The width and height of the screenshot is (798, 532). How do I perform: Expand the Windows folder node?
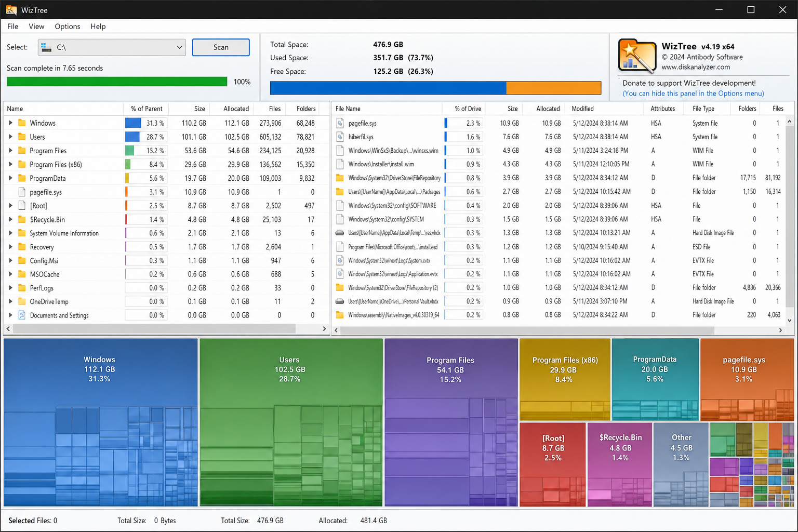pos(10,123)
